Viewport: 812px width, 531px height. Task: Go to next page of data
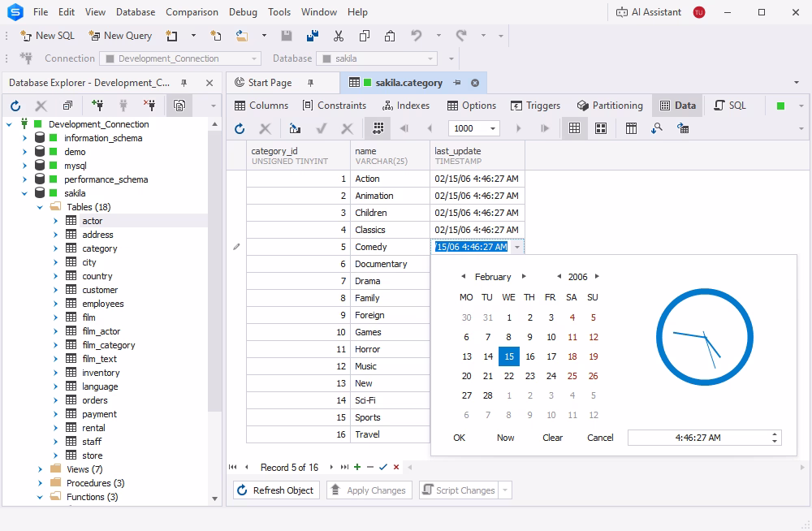point(518,128)
